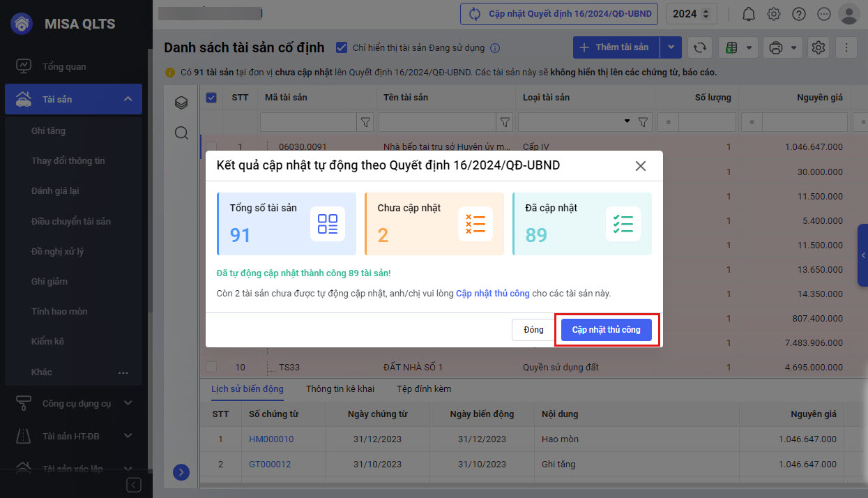Open the help question mark icon

point(799,14)
